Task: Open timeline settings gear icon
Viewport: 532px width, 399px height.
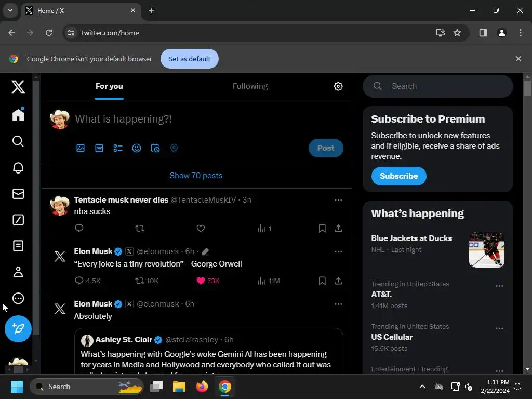Action: [x=338, y=86]
